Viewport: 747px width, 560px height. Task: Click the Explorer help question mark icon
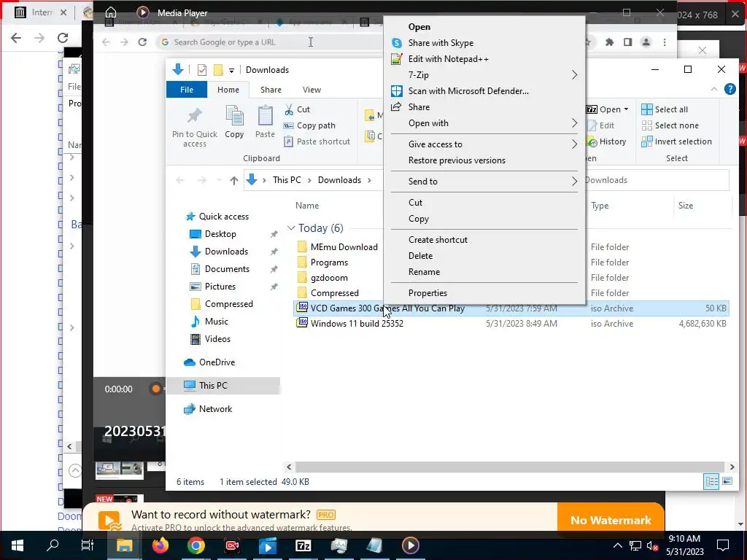pos(729,89)
